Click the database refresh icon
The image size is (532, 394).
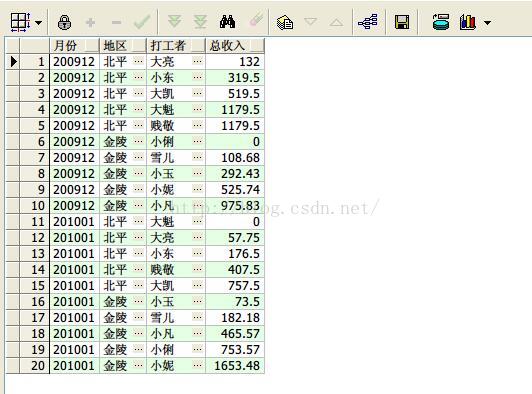(x=441, y=22)
